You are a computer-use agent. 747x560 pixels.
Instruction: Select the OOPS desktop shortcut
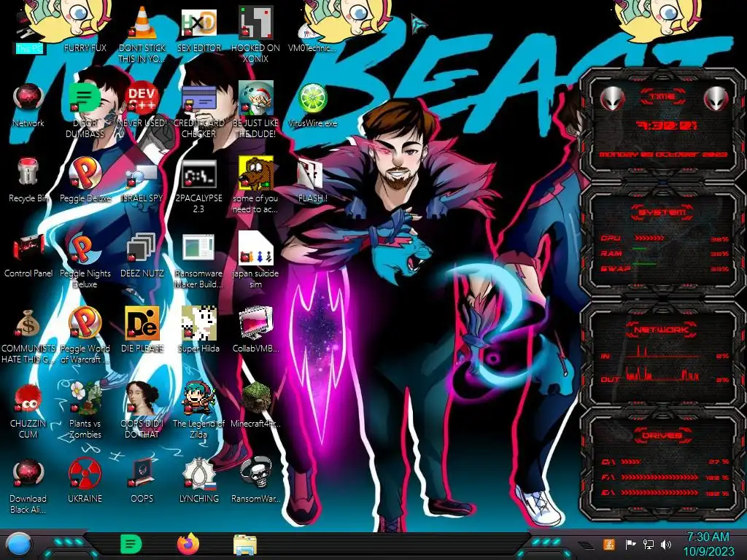[x=142, y=474]
